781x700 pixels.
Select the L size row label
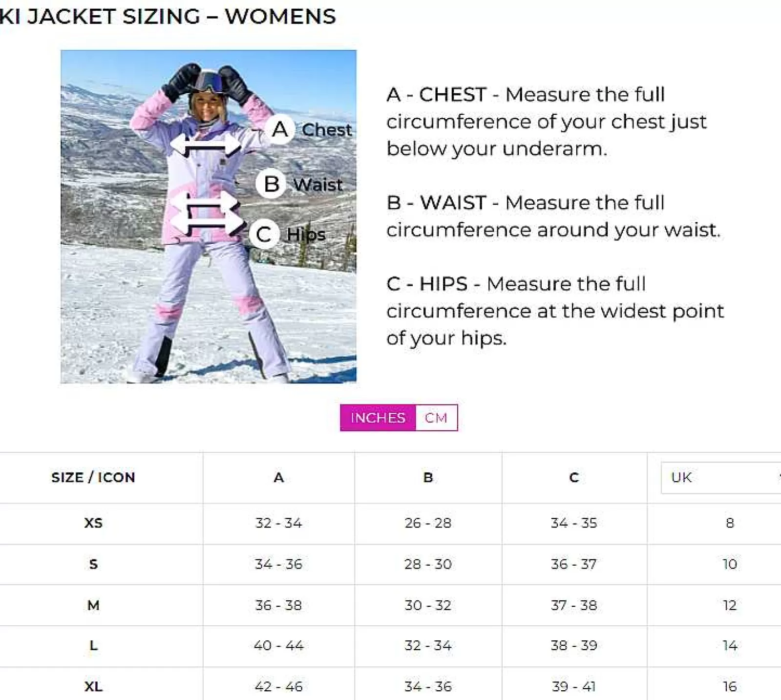(93, 646)
